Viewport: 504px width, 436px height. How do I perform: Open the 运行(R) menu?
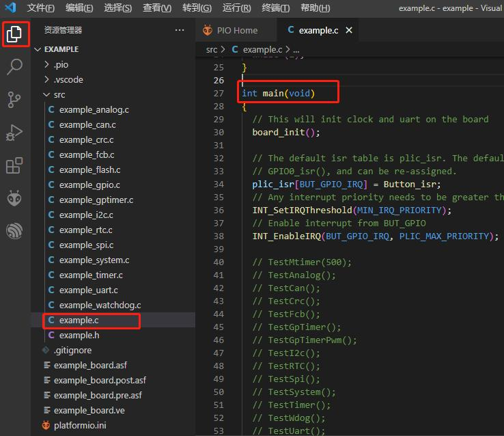(236, 8)
